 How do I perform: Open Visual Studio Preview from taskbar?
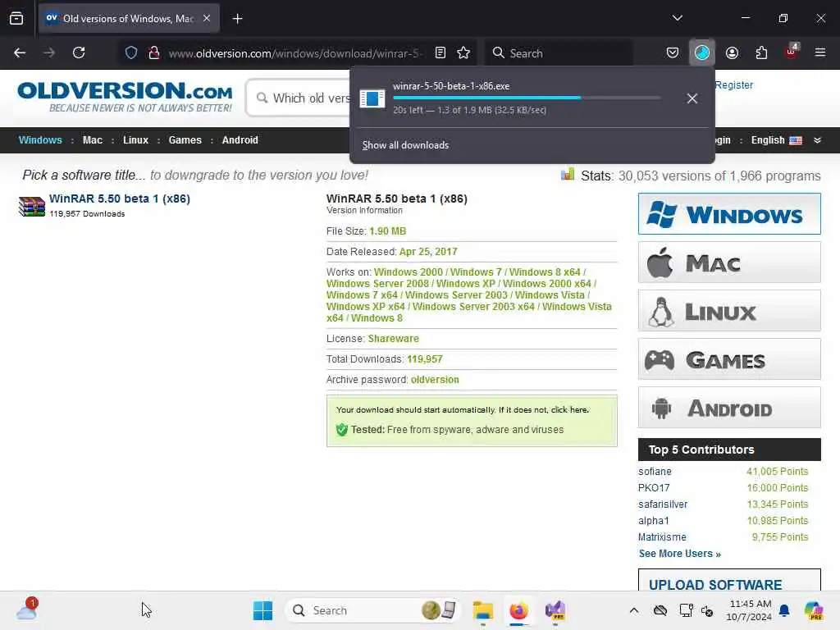pyautogui.click(x=555, y=610)
